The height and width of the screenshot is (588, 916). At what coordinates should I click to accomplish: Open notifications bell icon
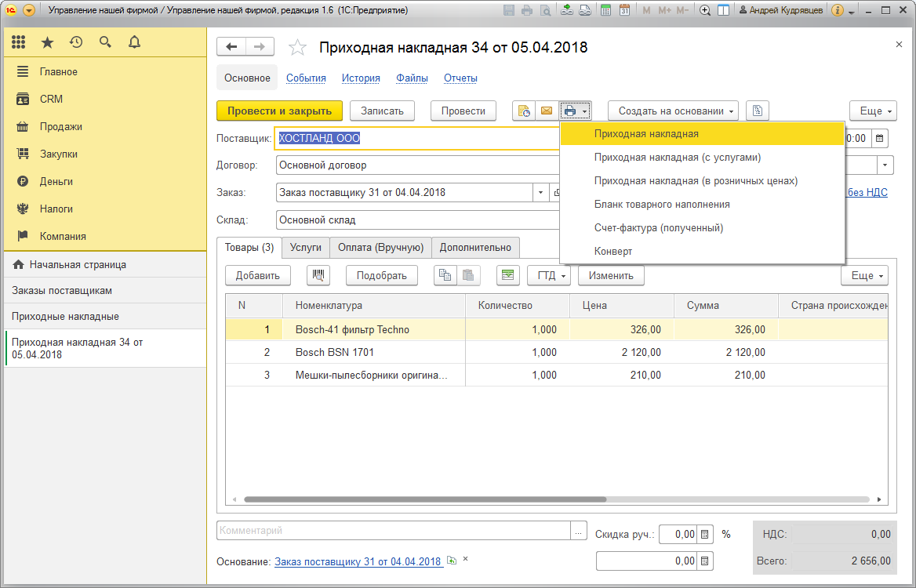(134, 42)
